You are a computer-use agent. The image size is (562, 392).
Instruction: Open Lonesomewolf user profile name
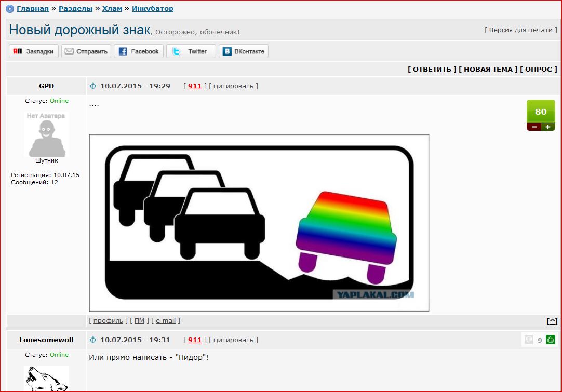pyautogui.click(x=47, y=340)
